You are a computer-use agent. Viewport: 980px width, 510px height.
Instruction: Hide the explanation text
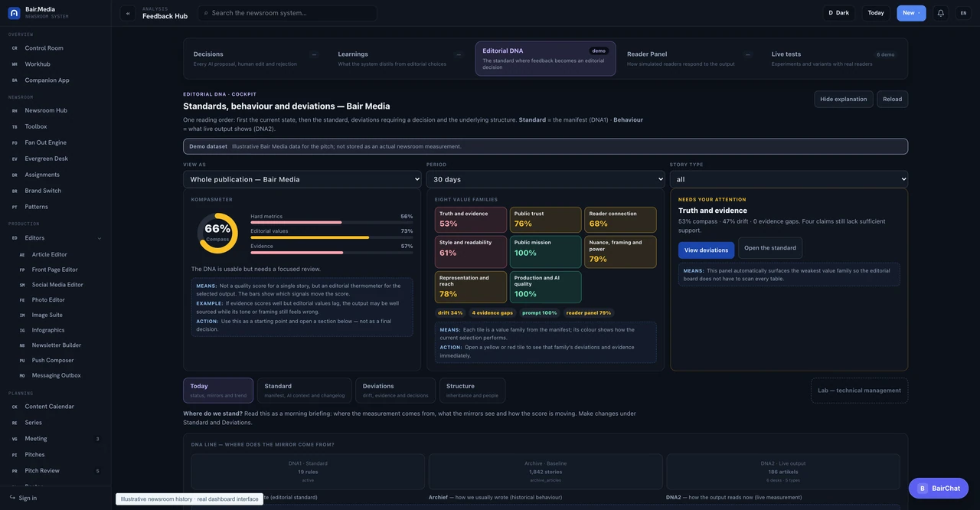point(844,99)
